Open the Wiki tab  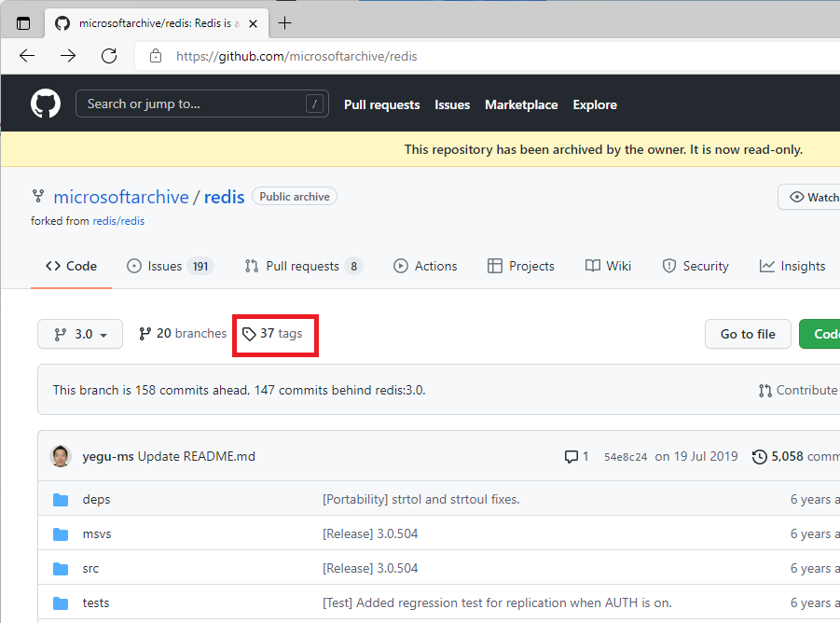pos(608,266)
